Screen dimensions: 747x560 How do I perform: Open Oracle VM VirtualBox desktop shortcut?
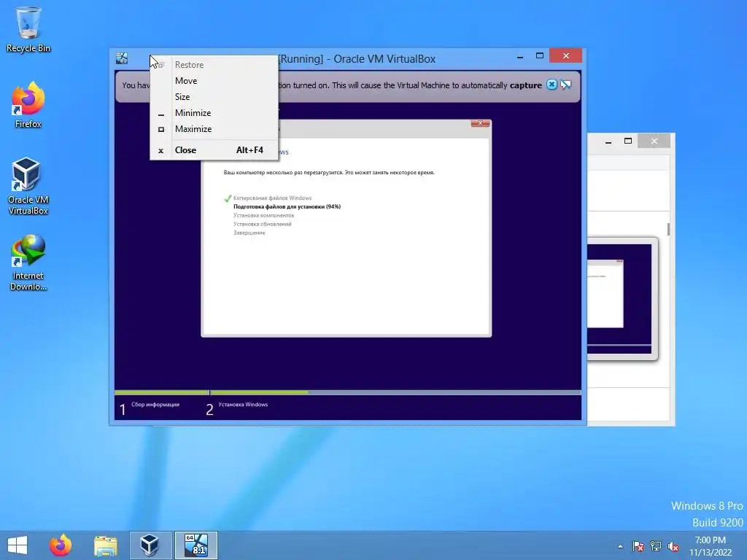[28, 186]
